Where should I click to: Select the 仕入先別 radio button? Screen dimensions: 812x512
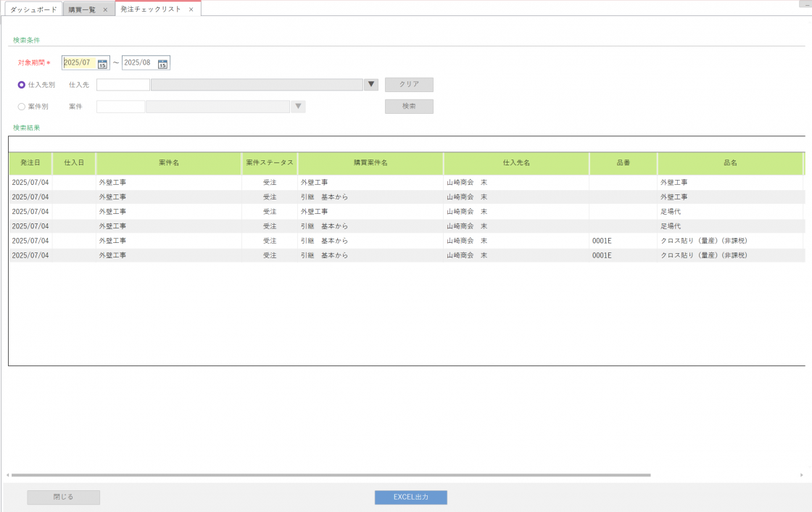coord(22,85)
